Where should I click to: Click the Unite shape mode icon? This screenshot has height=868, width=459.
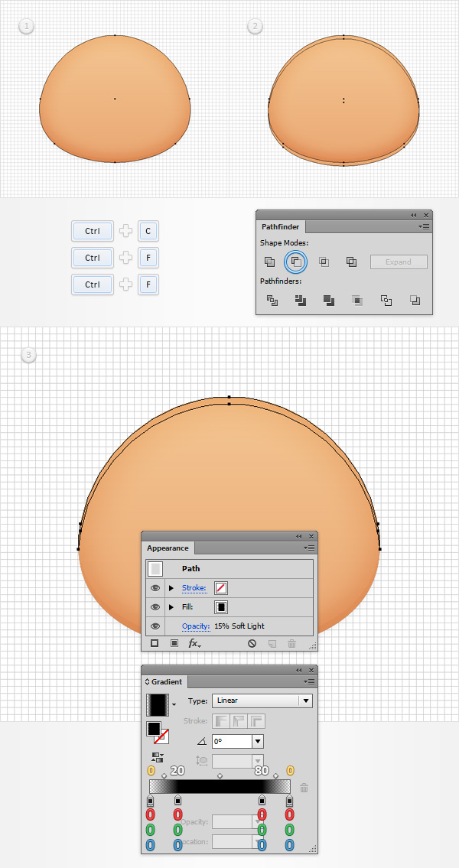[x=269, y=262]
